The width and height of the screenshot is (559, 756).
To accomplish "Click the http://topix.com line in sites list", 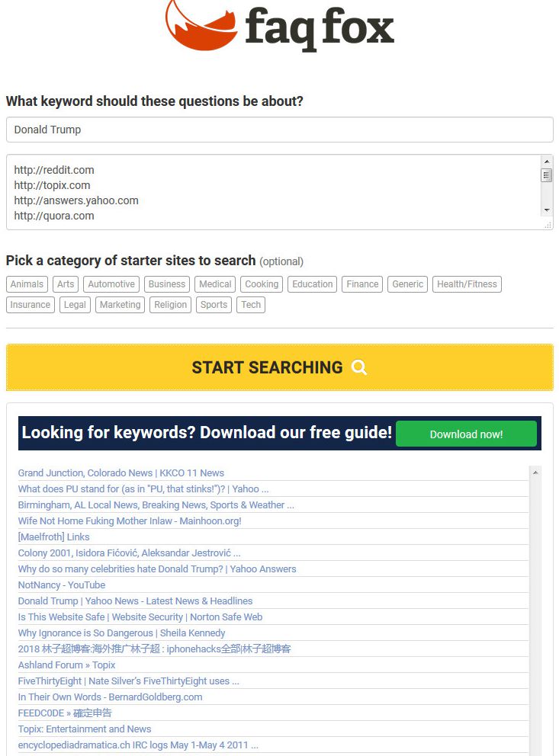I will click(x=52, y=185).
